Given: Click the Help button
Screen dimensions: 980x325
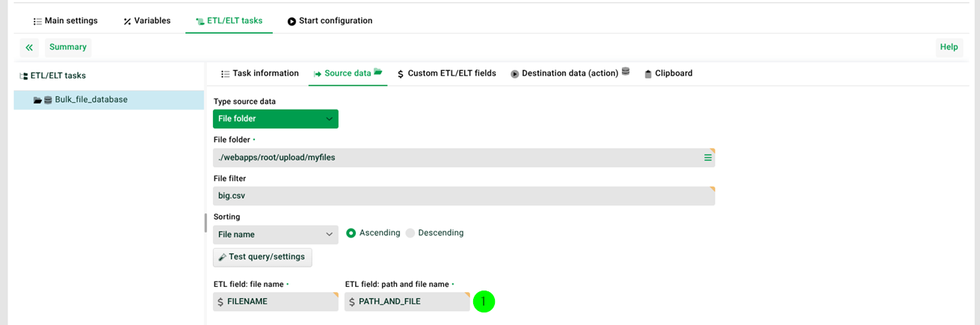Looking at the screenshot, I should pos(949,47).
